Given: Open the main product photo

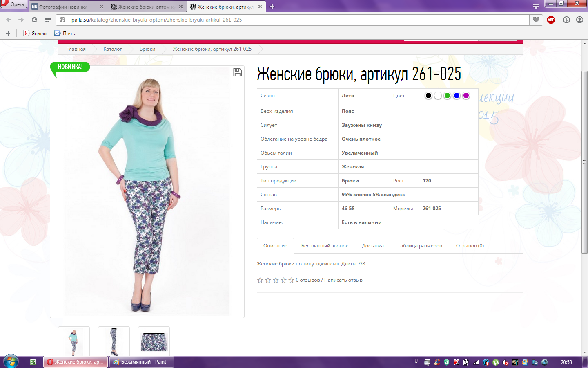Looking at the screenshot, I should tap(147, 191).
